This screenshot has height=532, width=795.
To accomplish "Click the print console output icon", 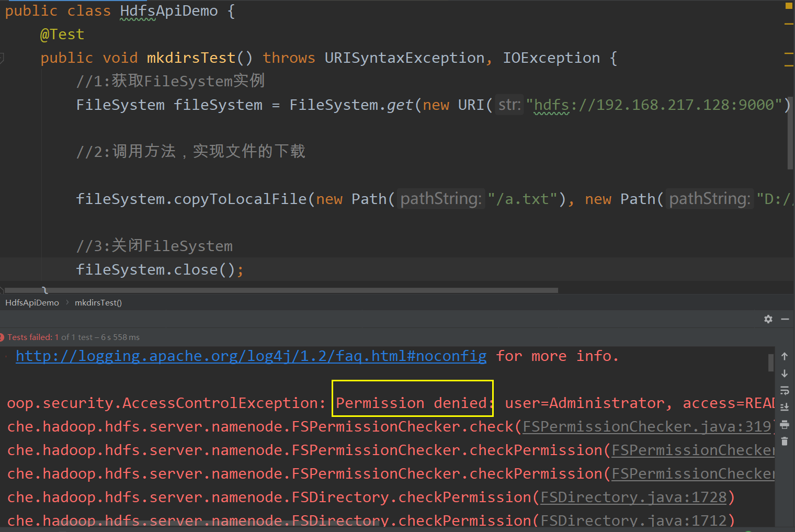I will coord(785,424).
